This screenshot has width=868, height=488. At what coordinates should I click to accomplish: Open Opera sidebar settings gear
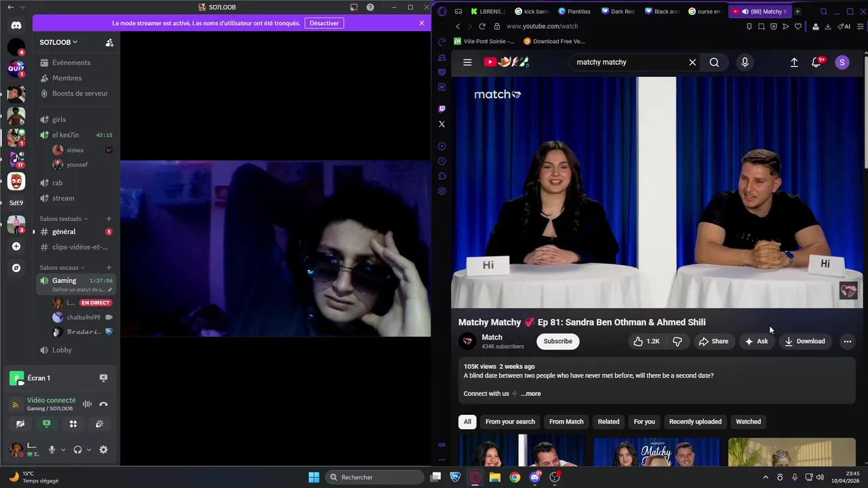(442, 191)
